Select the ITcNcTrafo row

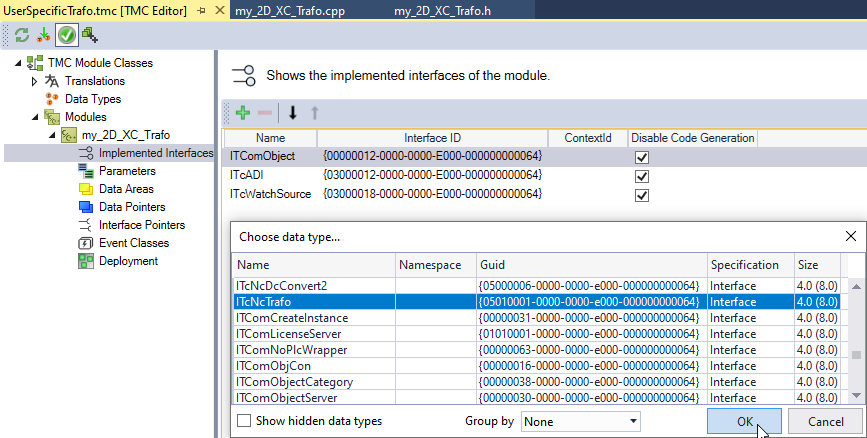click(536, 302)
